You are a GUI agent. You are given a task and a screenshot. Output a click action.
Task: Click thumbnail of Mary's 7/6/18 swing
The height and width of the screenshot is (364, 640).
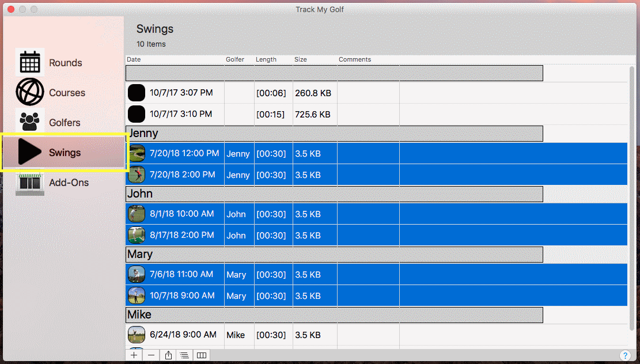(x=137, y=274)
